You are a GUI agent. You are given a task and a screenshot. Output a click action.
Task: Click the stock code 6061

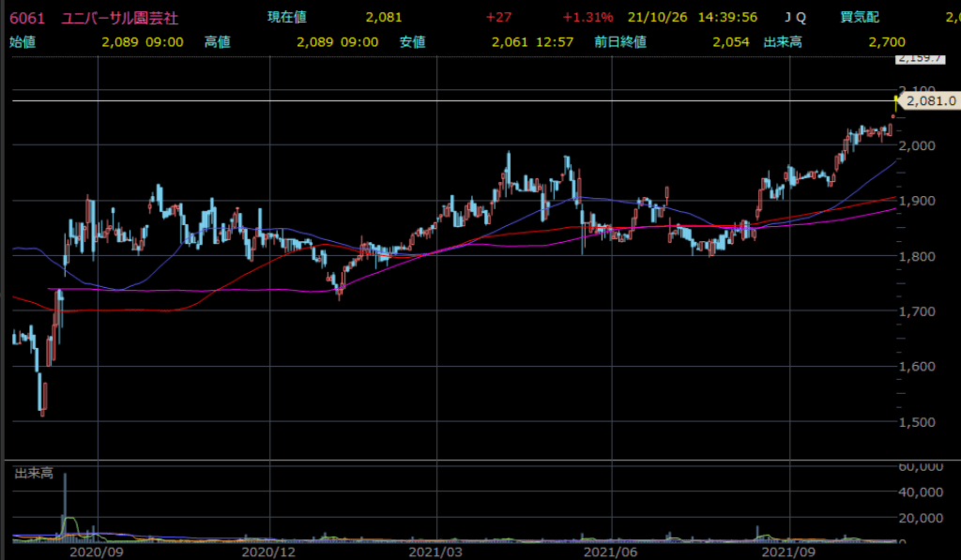tap(28, 17)
